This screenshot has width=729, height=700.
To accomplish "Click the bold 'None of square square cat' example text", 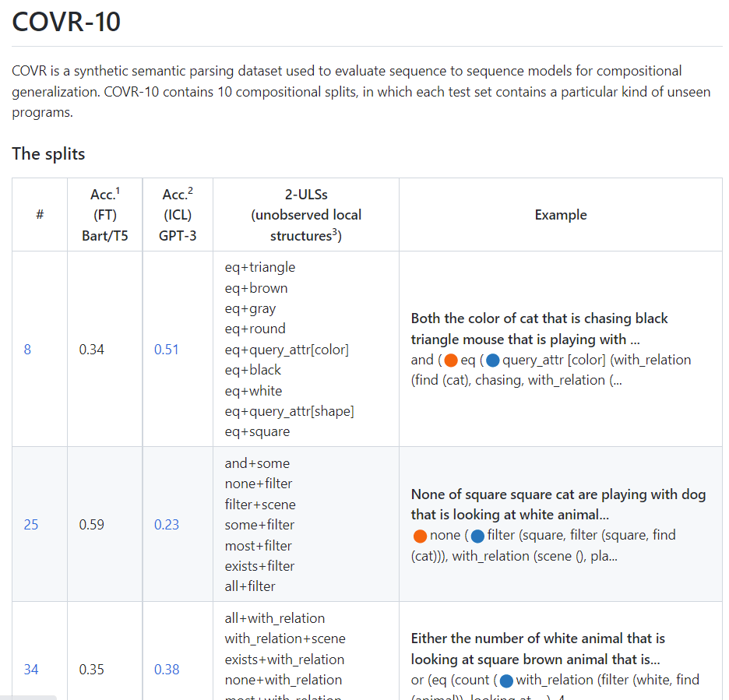I will 558,505.
